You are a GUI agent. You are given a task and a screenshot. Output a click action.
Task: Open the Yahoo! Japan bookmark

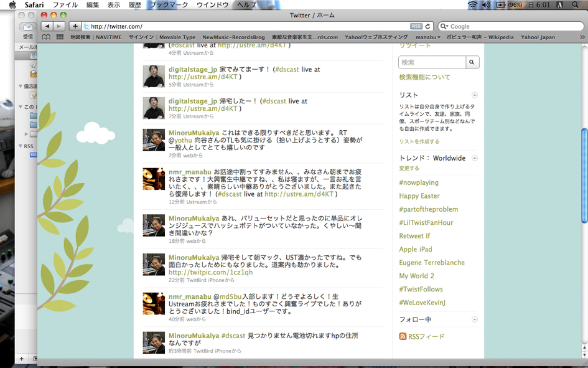[x=538, y=37]
